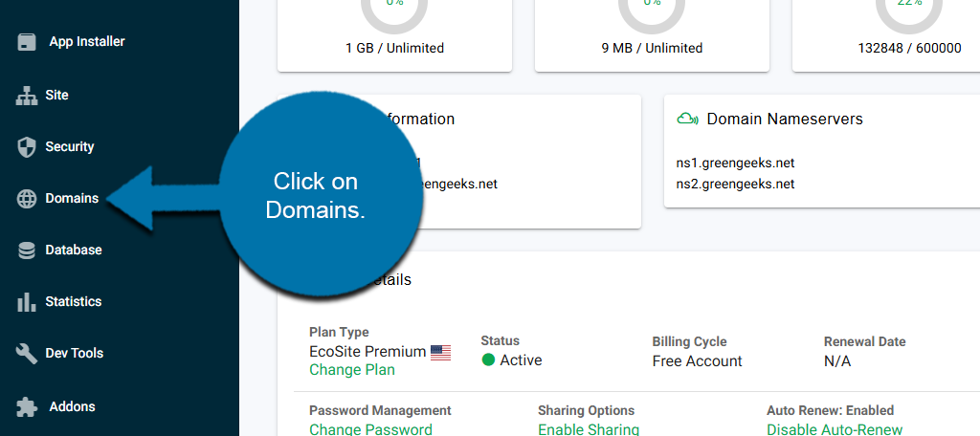This screenshot has width=980, height=436.
Task: Click the Dev Tools wrench icon
Action: click(x=27, y=354)
